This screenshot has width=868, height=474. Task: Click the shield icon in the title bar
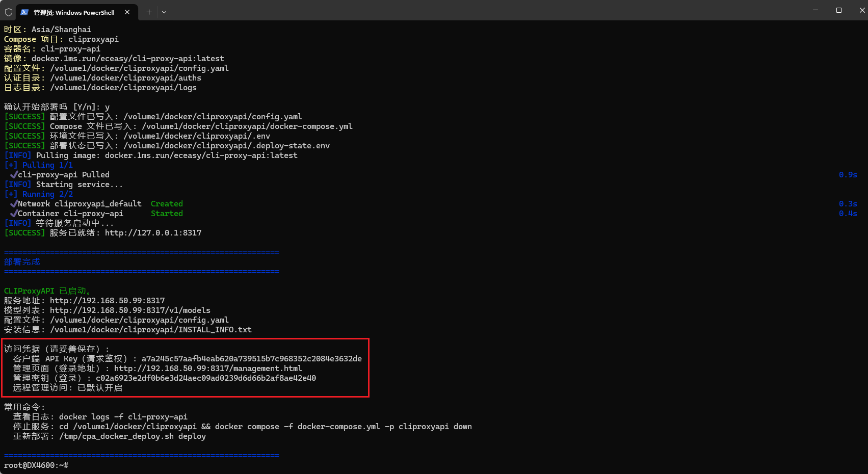9,12
